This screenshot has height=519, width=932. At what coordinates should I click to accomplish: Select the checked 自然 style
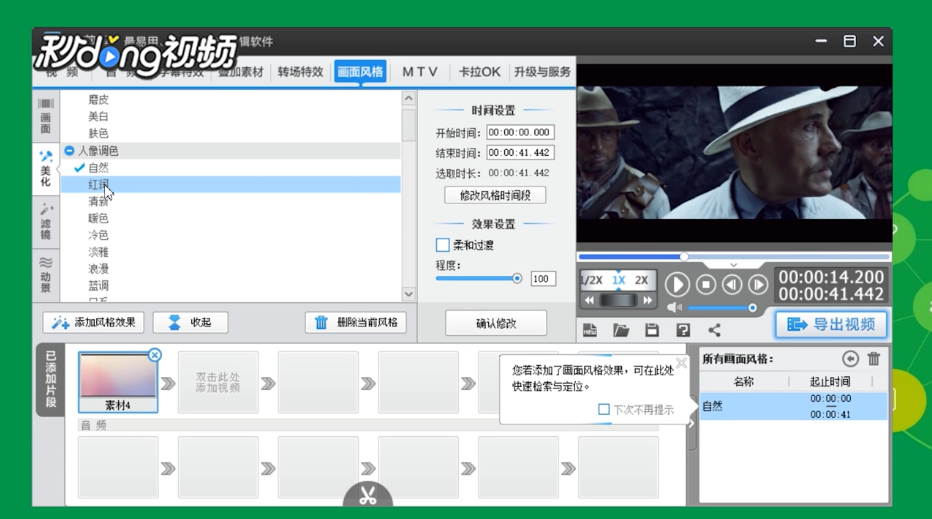point(98,168)
